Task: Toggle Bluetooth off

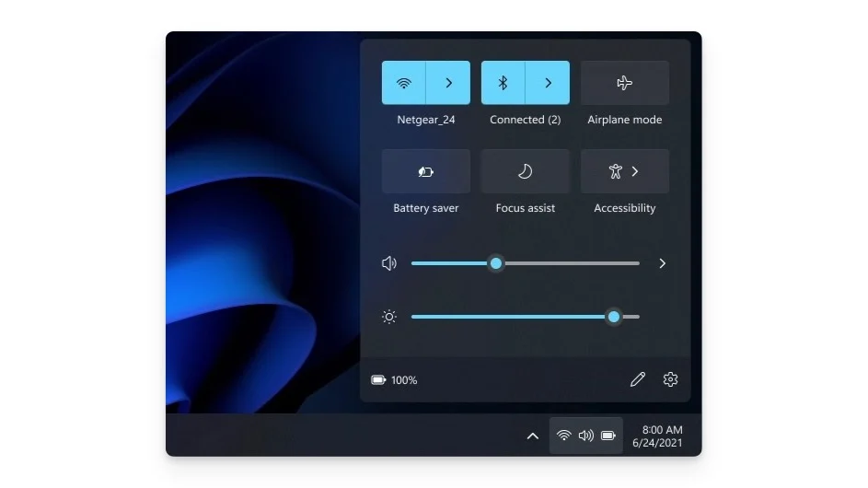Action: 503,83
